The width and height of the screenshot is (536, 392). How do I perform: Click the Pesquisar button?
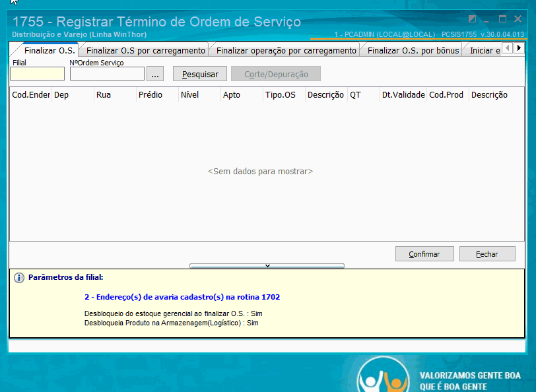pyautogui.click(x=200, y=74)
